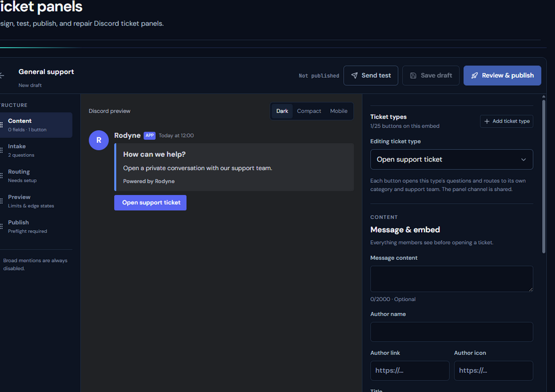
Task: Click the Open support ticket preview button
Action: 150,203
